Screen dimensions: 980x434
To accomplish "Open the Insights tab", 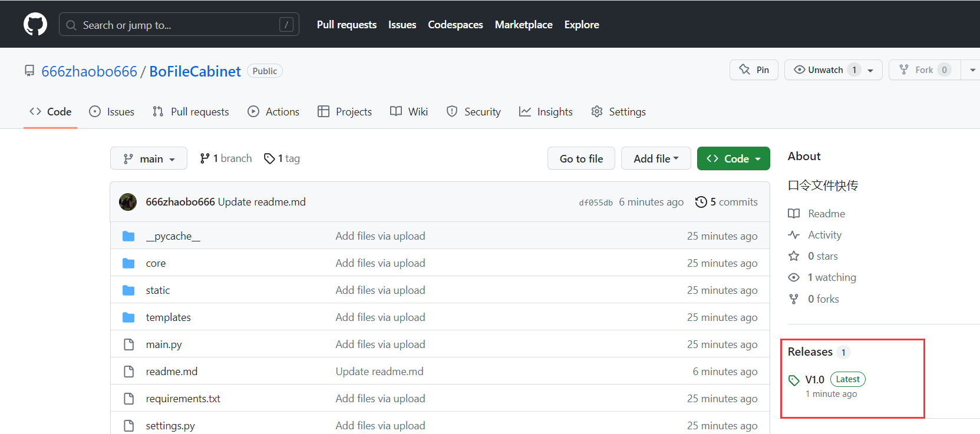I will [546, 111].
